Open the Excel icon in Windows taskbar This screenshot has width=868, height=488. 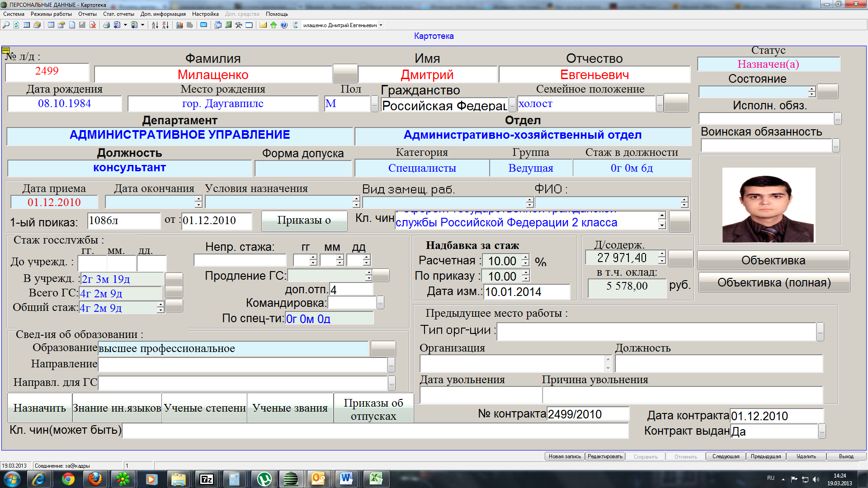pos(376,479)
